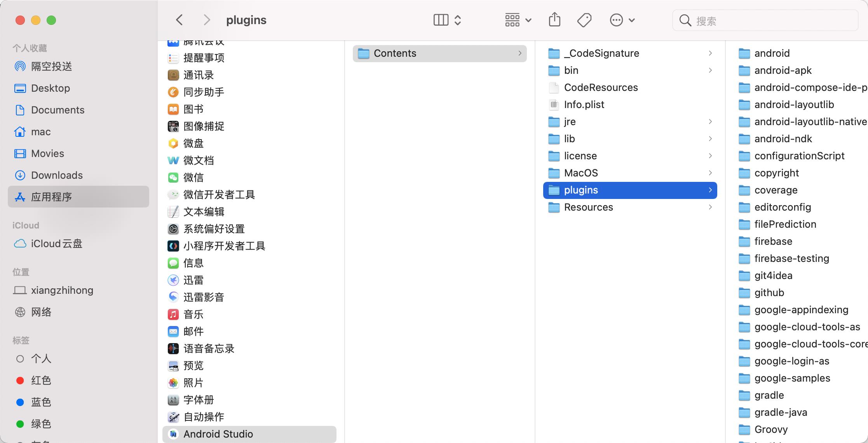Select 音乐 Music app
Viewport: 868px width, 443px height.
249,314
